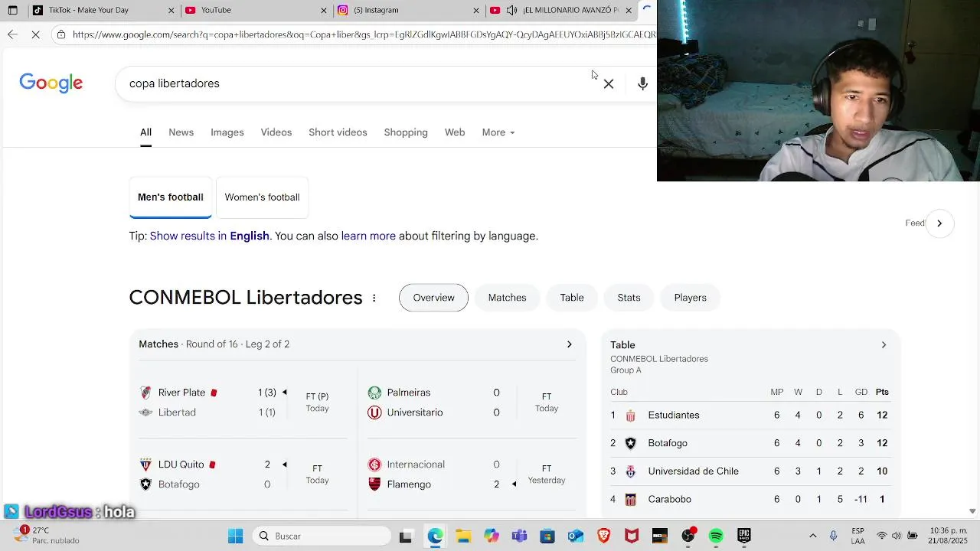The height and width of the screenshot is (551, 980).
Task: Launch Copilot from the taskbar
Action: click(492, 536)
